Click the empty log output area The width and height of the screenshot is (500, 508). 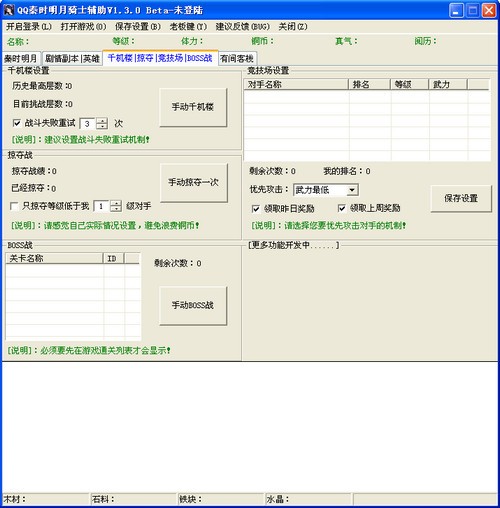pos(250,427)
